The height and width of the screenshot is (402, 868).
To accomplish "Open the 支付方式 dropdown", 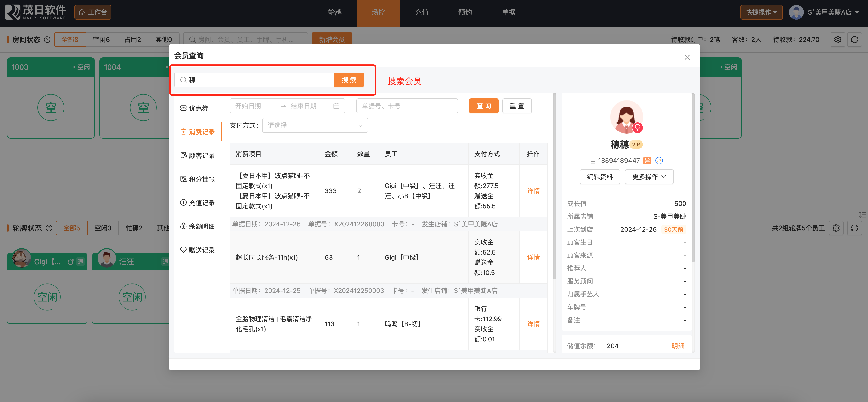I will pos(315,125).
